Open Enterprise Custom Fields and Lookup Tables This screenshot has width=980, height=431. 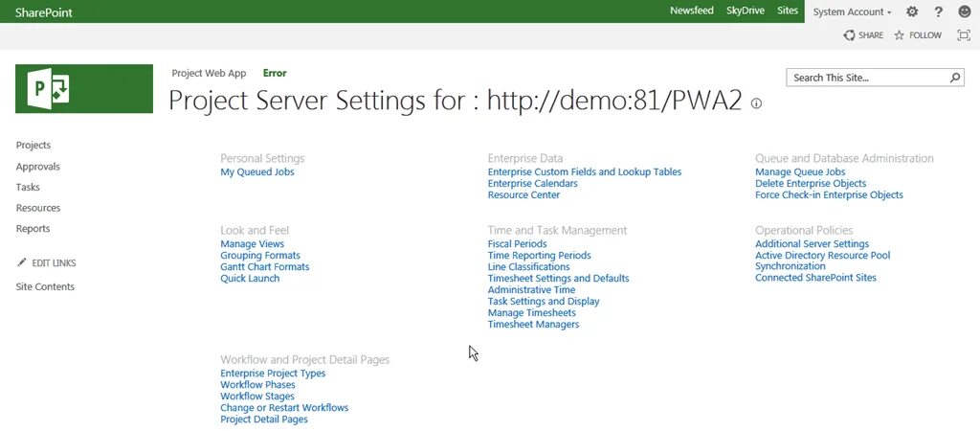[585, 172]
